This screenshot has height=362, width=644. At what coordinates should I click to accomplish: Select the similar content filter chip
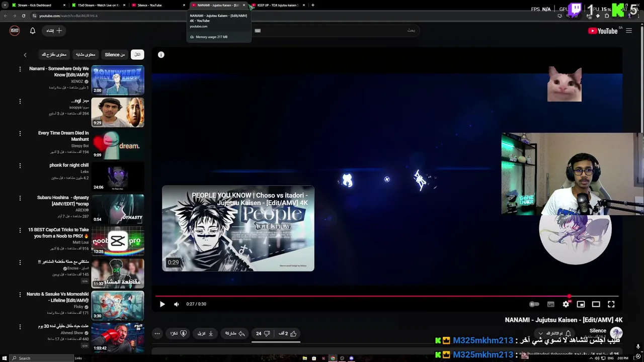[x=86, y=54]
